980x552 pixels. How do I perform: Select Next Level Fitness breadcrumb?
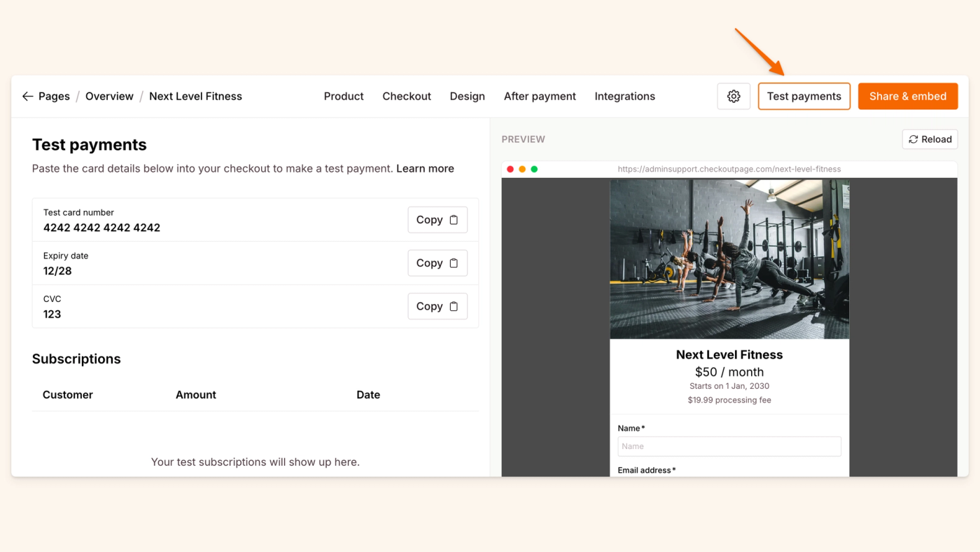click(x=195, y=97)
